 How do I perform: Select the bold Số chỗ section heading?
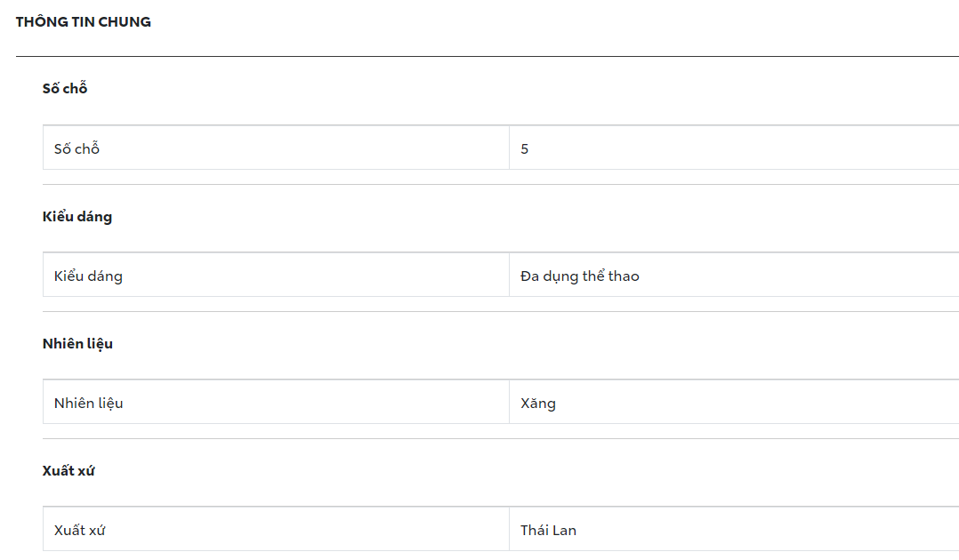click(65, 89)
